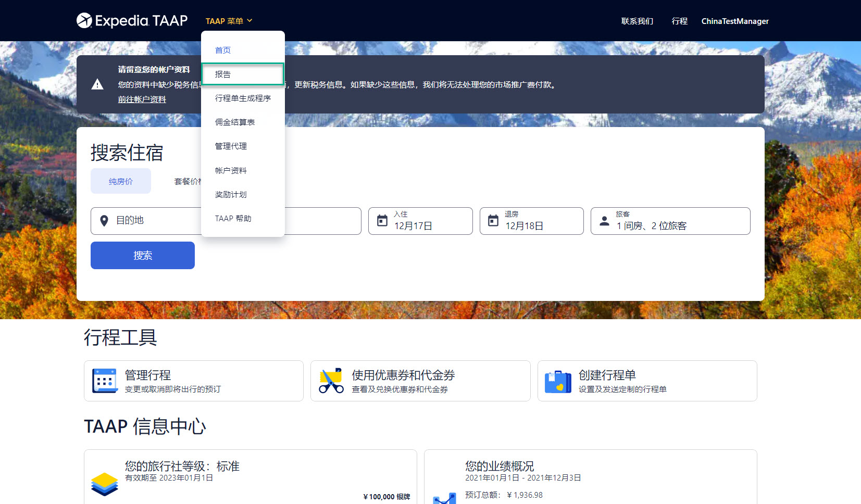Viewport: 861px width, 504px height.
Task: Open 行程单生成程序 from the menu
Action: (x=243, y=98)
